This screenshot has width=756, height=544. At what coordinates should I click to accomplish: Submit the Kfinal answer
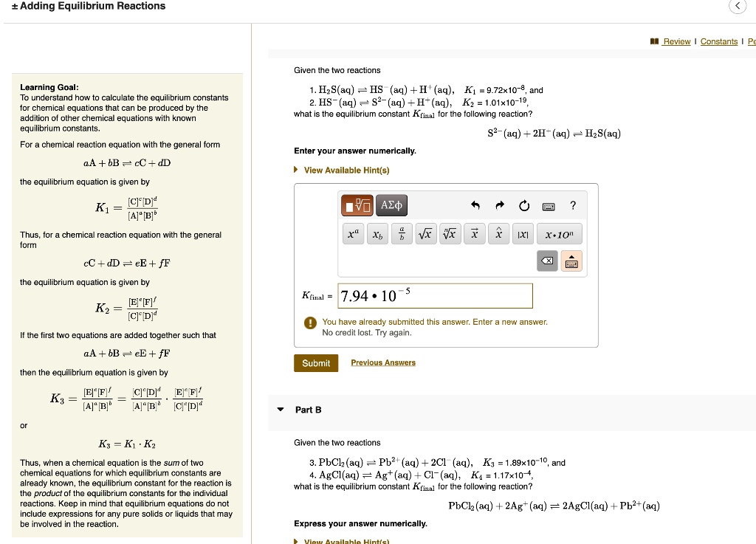316,363
